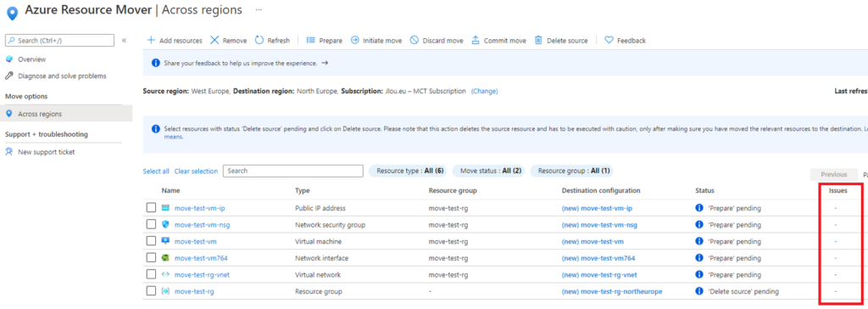
Task: Click the Change subscription link
Action: (484, 92)
